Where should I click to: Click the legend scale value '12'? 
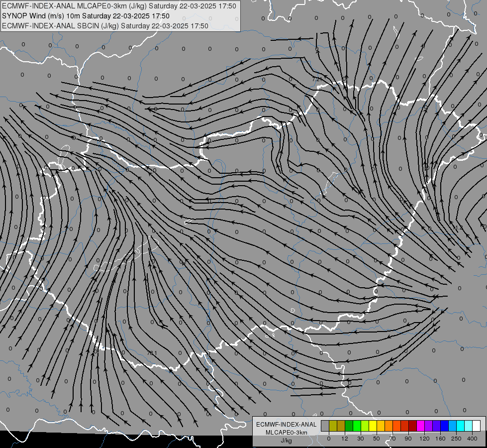(x=345, y=439)
